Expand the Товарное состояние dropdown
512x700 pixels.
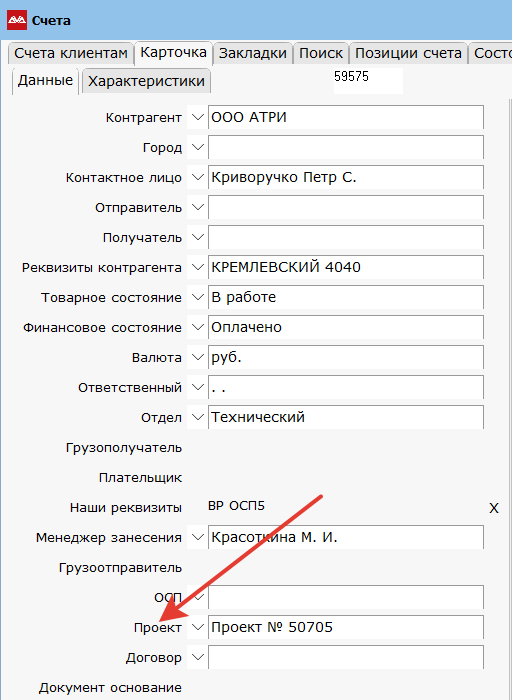tap(197, 297)
